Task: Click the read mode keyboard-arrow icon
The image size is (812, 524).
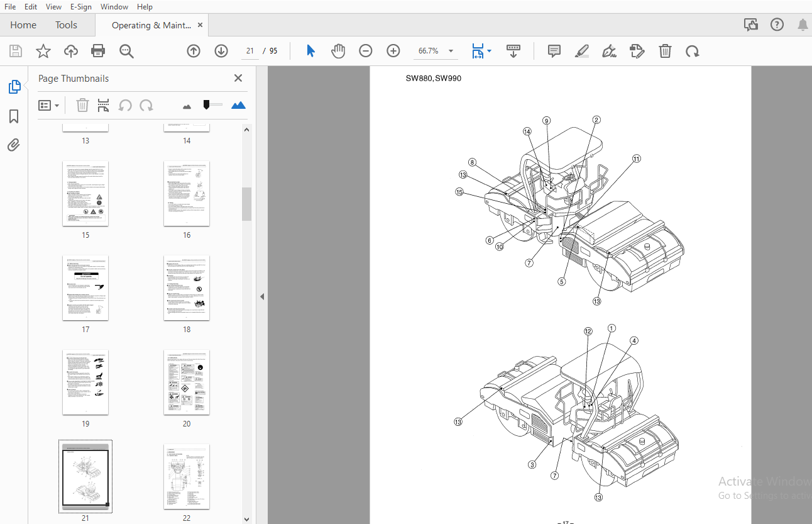Action: [x=513, y=51]
